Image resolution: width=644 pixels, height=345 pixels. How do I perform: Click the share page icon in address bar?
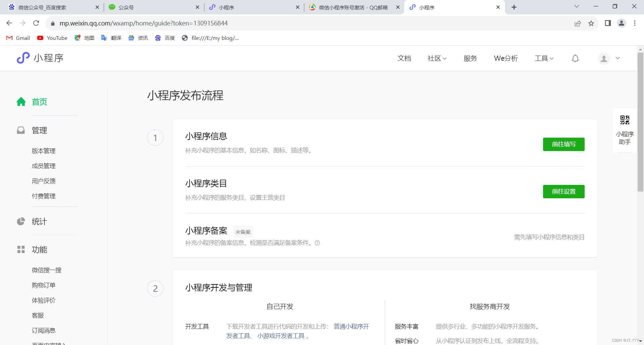[x=578, y=23]
